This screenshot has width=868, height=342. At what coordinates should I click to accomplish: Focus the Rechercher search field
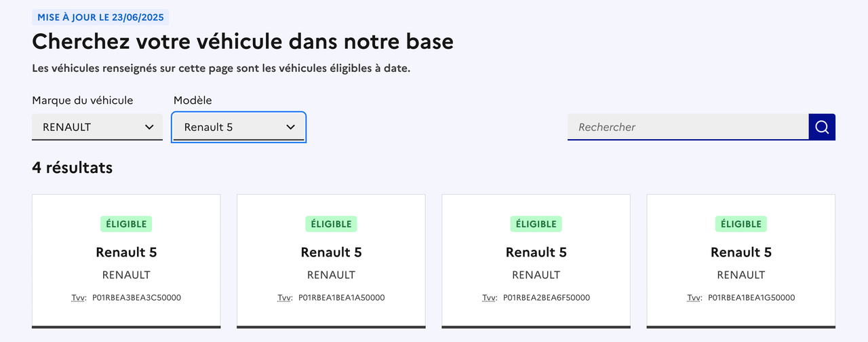coord(688,127)
